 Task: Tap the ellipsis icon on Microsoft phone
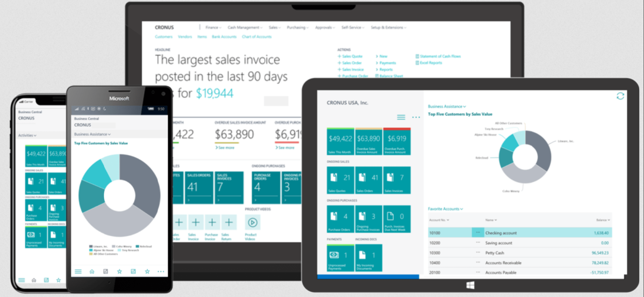point(161,271)
